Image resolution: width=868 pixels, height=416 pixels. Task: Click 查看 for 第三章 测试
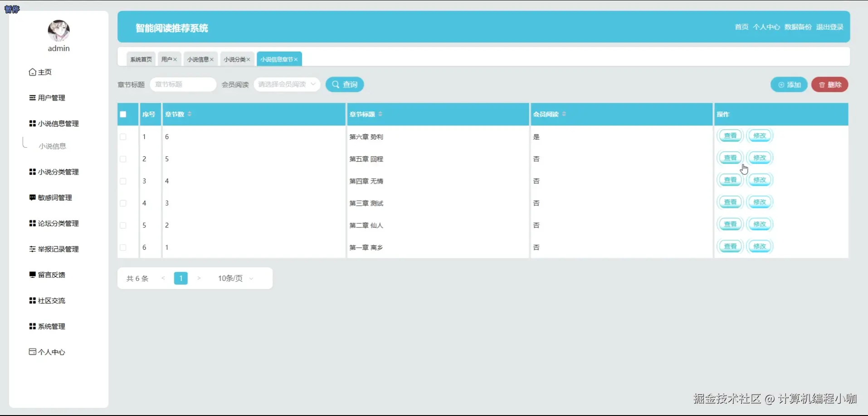[730, 202]
